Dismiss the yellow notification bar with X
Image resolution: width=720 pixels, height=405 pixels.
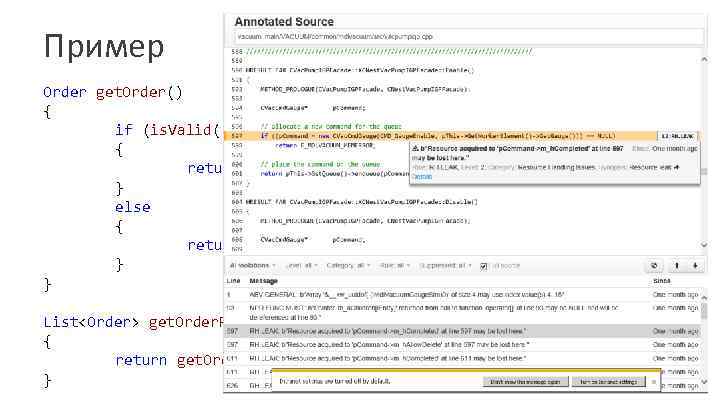pos(654,382)
